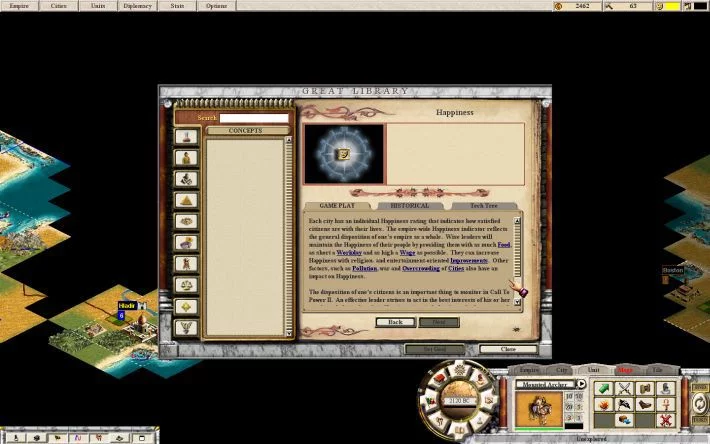Click the Back button in Great Library

pyautogui.click(x=395, y=322)
